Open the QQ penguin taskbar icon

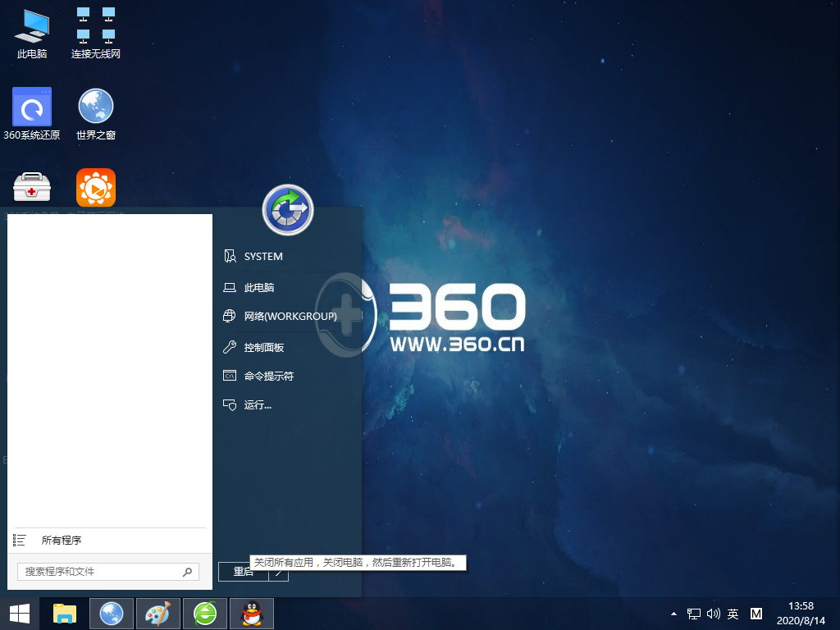252,614
